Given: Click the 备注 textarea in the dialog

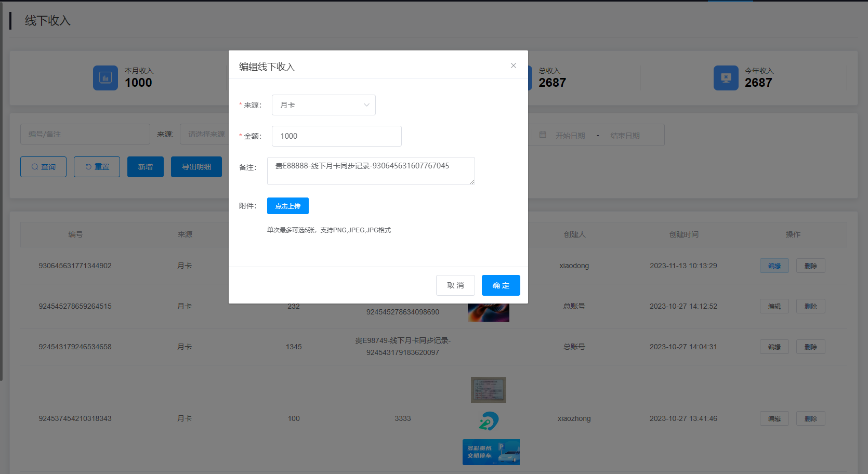Looking at the screenshot, I should (x=371, y=170).
